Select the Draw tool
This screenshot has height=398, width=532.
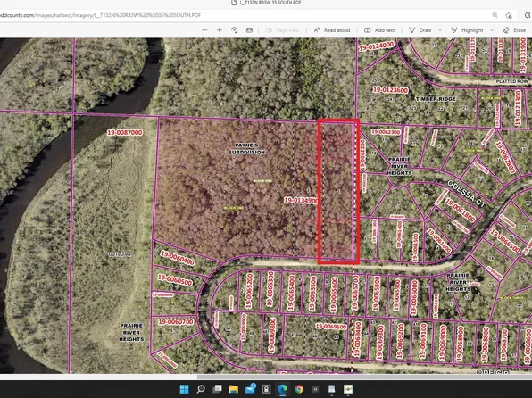tap(420, 30)
